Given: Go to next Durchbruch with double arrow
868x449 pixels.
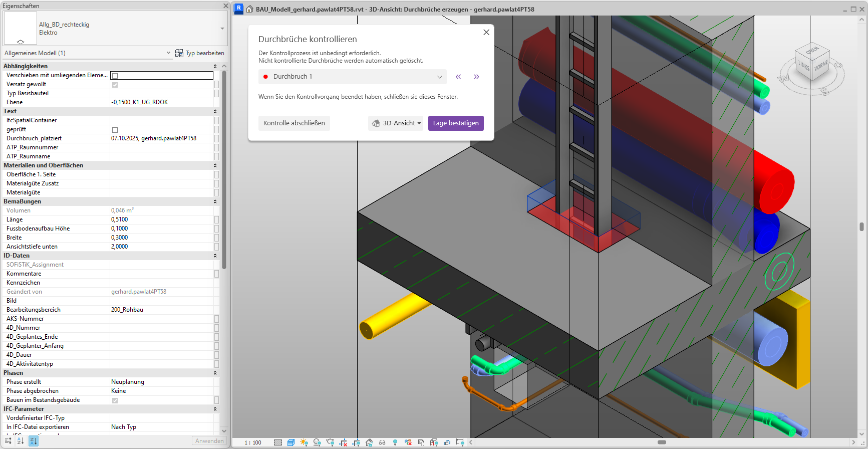Looking at the screenshot, I should pyautogui.click(x=476, y=77).
